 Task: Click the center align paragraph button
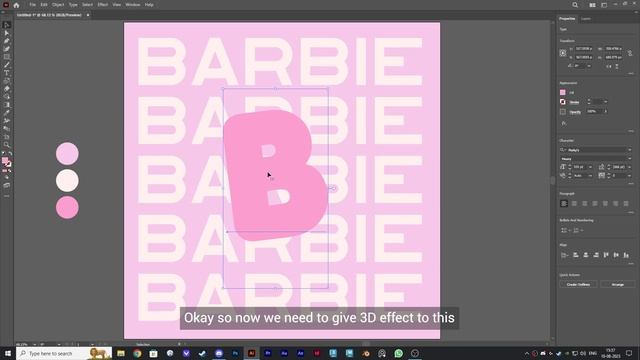point(574,203)
